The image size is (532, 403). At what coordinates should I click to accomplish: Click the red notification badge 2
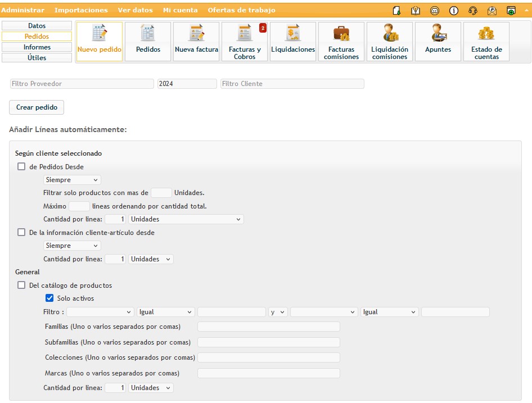263,28
